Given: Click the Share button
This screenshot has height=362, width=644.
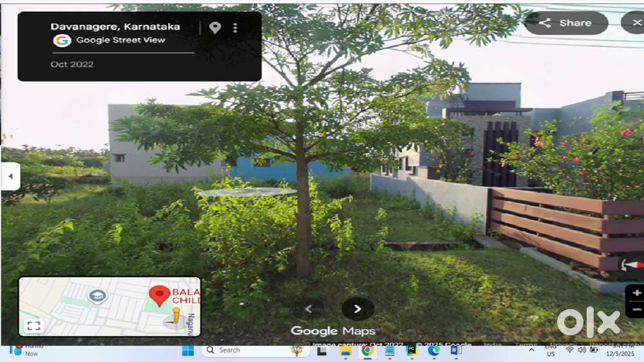Looking at the screenshot, I should click(566, 23).
